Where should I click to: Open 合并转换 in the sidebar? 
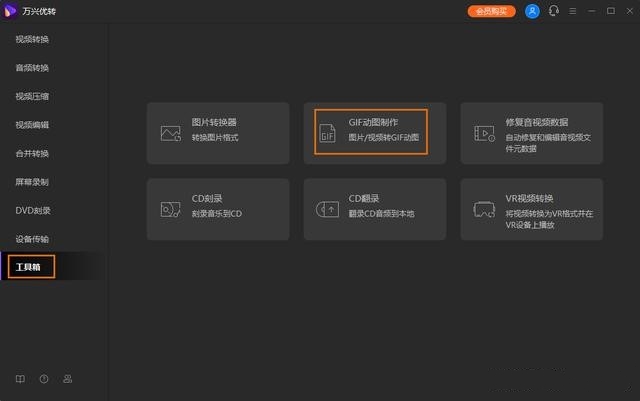pos(32,154)
